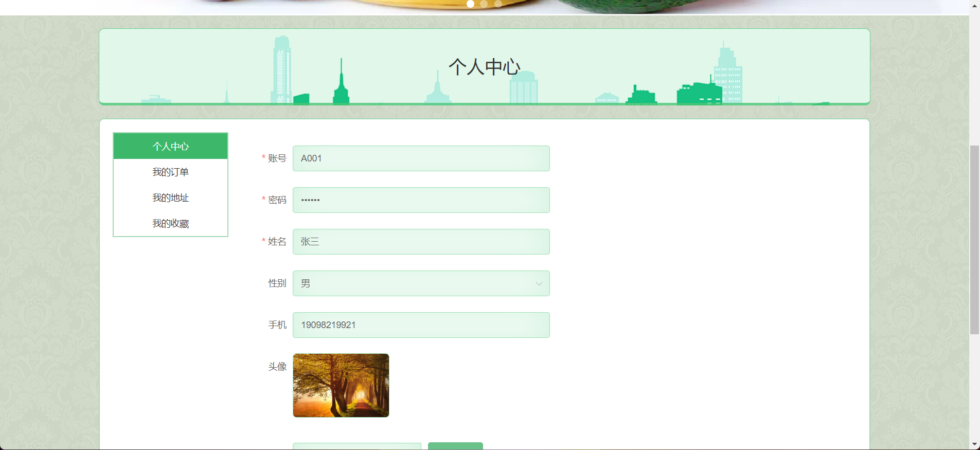Click the scrollbar down arrow
This screenshot has width=980, height=450.
click(974, 444)
